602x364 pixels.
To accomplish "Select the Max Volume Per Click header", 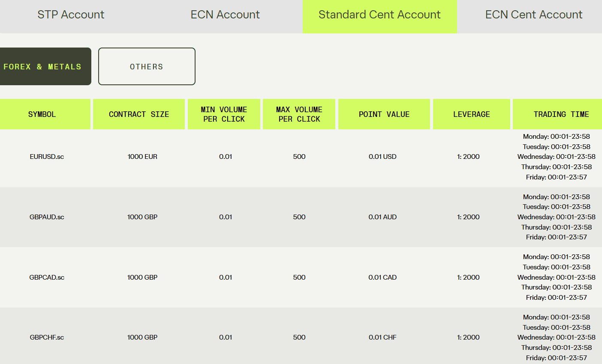I will tap(299, 114).
